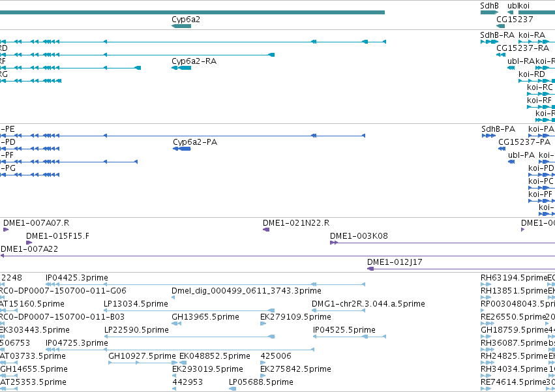Click EST IP04525.5prime
Viewport: 555px width, 392px height.
click(x=344, y=330)
